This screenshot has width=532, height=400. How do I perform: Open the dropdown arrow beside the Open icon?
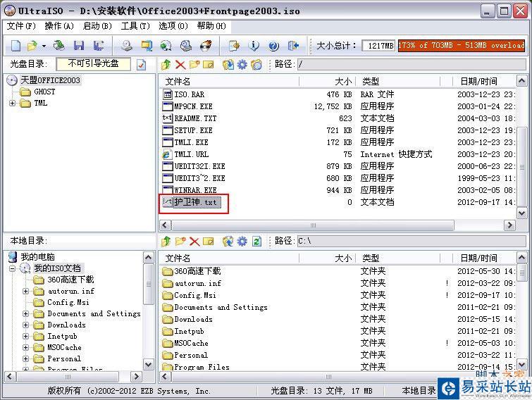click(44, 46)
